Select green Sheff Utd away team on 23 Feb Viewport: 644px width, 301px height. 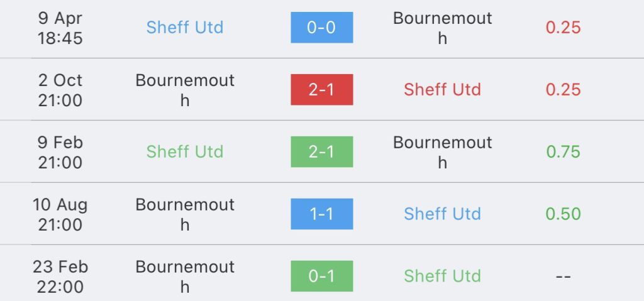click(442, 276)
